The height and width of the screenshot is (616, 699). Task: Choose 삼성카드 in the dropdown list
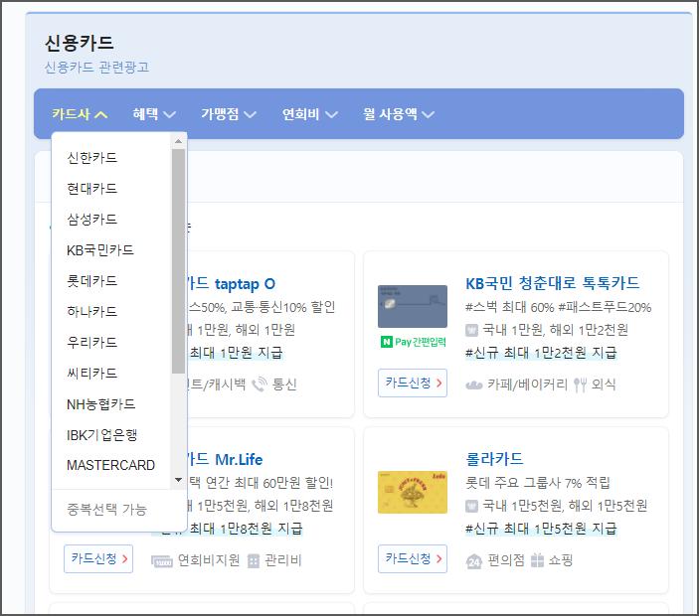[91, 220]
